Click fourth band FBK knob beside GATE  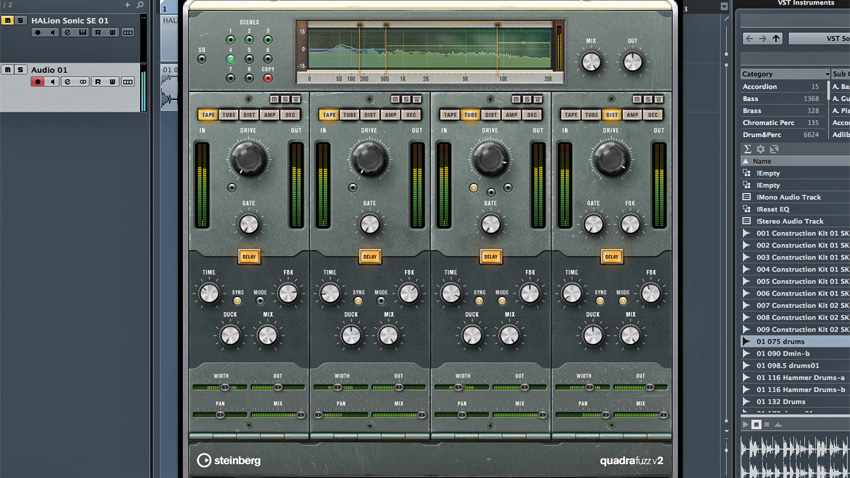point(630,224)
